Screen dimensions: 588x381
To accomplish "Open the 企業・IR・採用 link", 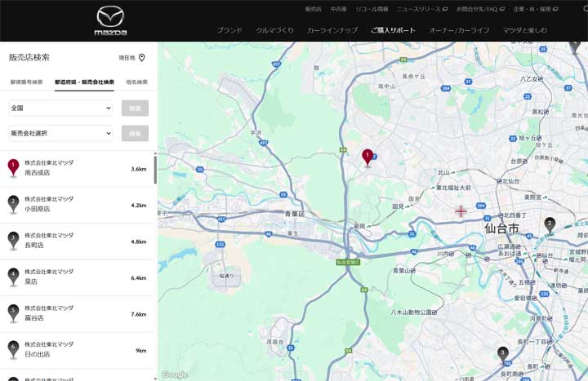I will tap(532, 9).
